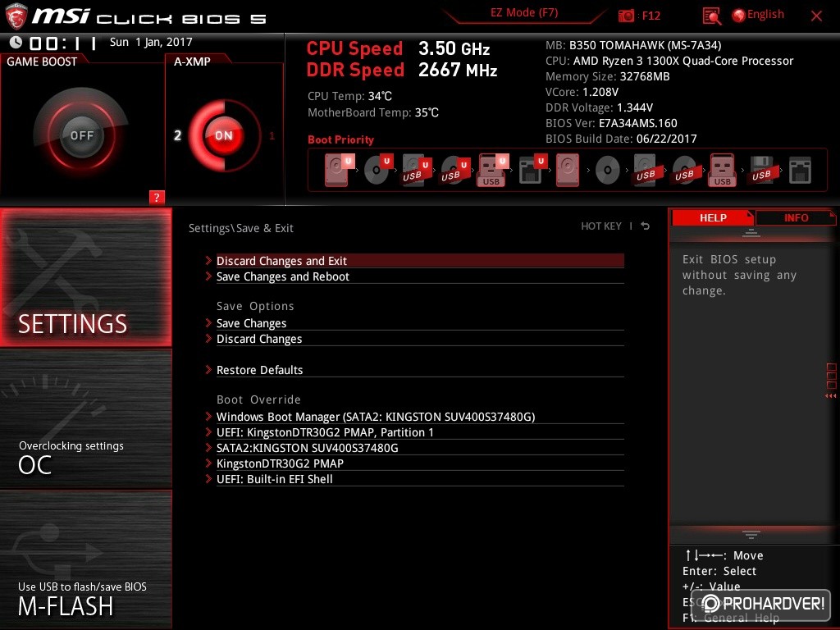This screenshot has width=840, height=630.
Task: Click the bottom scroll handle in help panel
Action: point(751,534)
